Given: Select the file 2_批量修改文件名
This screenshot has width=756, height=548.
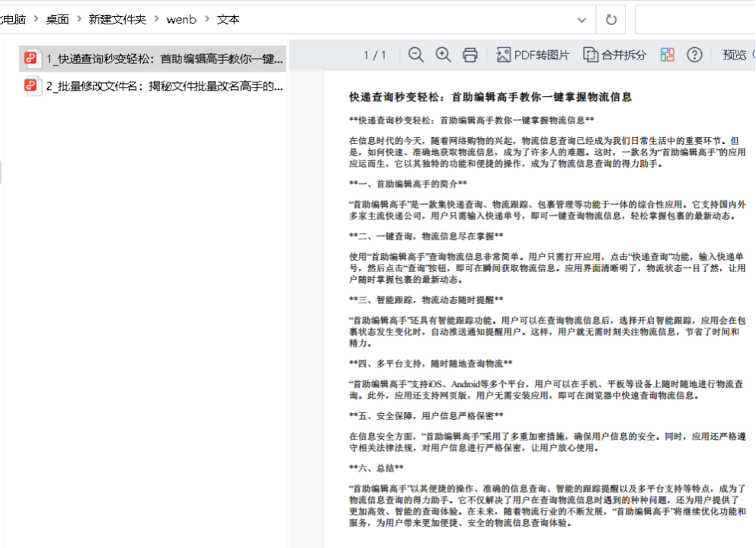Looking at the screenshot, I should coord(164,85).
